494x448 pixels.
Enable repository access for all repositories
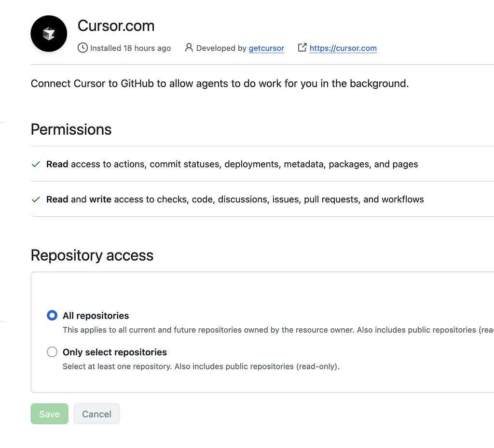coord(52,315)
